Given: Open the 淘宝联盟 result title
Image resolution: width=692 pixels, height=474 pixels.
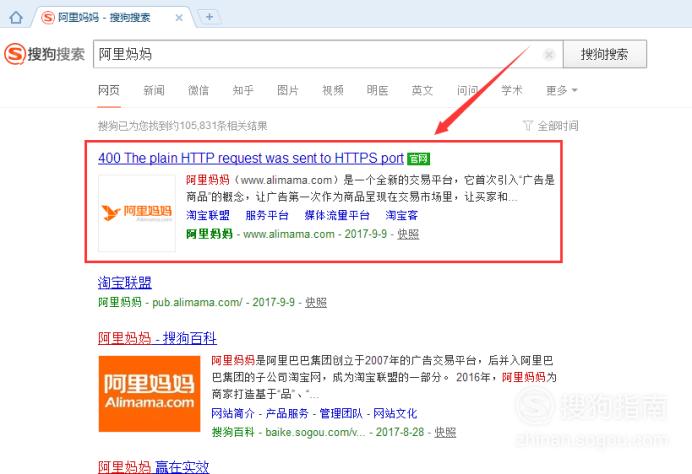Looking at the screenshot, I should (124, 282).
